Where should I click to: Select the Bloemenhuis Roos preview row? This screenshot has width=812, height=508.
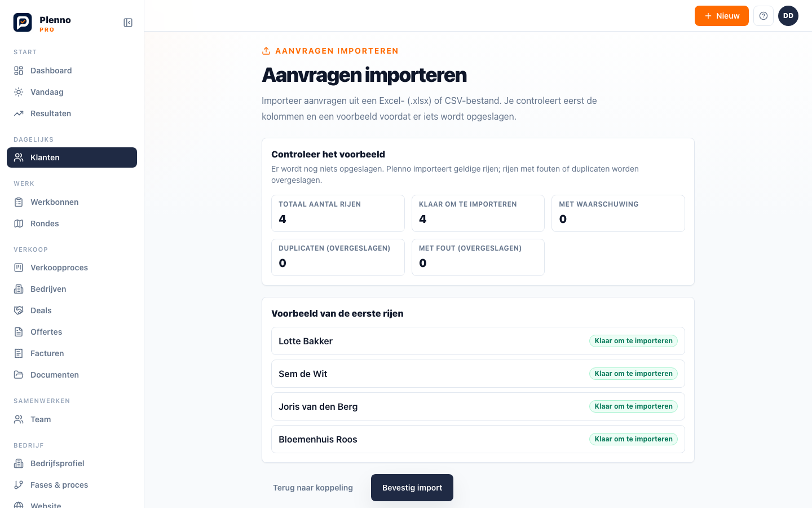coord(478,439)
